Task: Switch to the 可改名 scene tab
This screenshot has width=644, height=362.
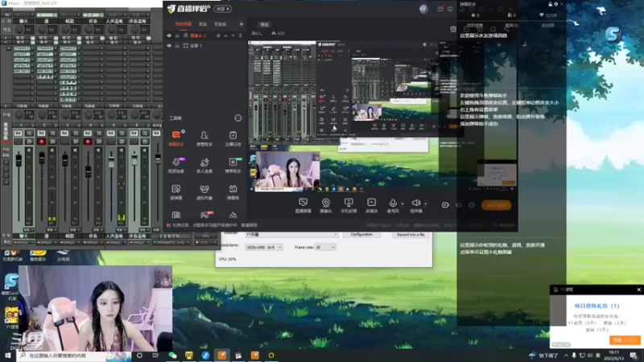Action: (x=221, y=24)
